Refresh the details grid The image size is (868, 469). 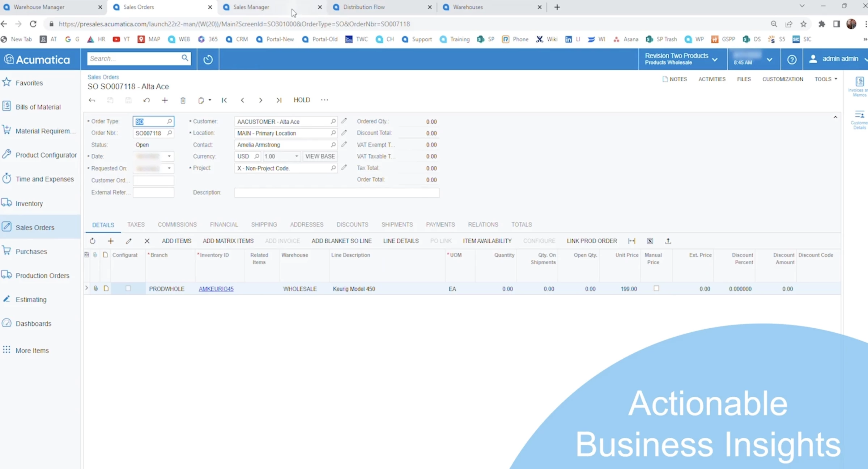93,241
